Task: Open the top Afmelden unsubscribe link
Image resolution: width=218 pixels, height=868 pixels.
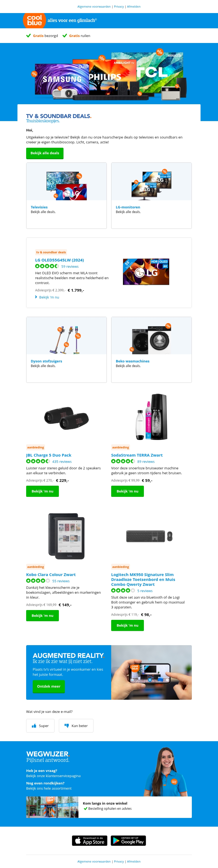Action: coord(134,7)
